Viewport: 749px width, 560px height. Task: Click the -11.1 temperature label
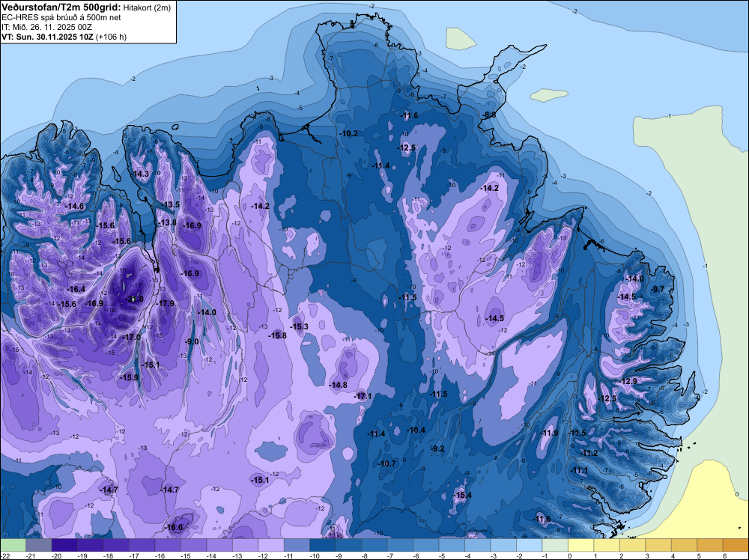(580, 471)
